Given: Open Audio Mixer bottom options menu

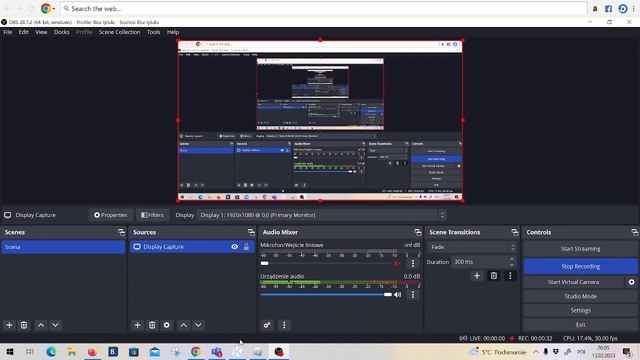Looking at the screenshot, I should point(284,325).
